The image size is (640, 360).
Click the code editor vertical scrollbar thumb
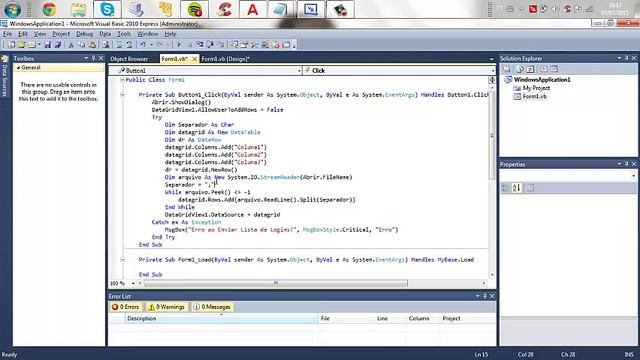tap(492, 136)
